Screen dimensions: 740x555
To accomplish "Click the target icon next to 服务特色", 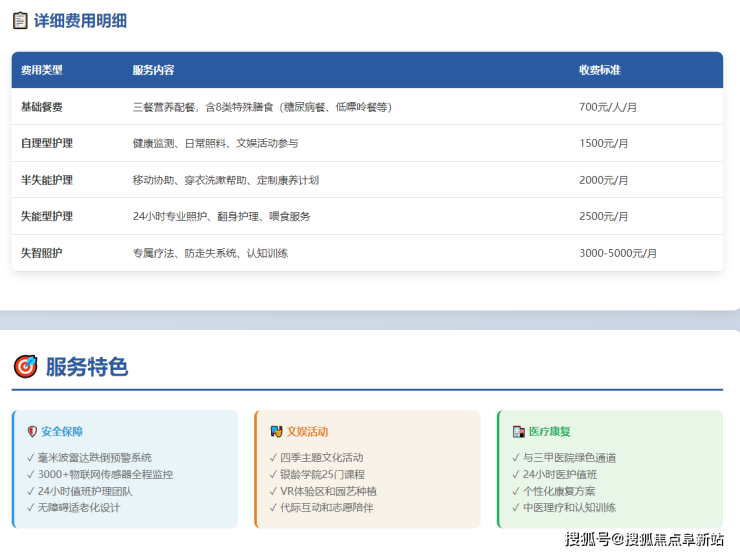I will [x=25, y=367].
